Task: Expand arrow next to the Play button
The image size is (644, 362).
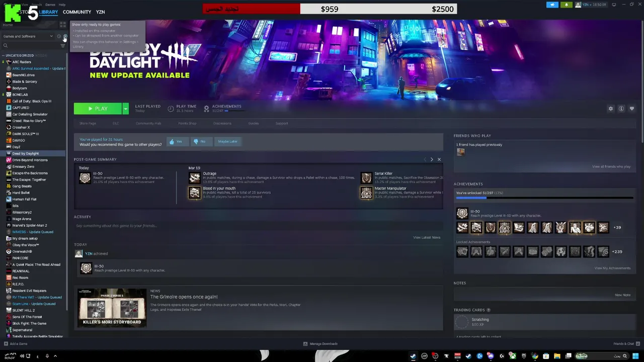Action: pyautogui.click(x=125, y=109)
